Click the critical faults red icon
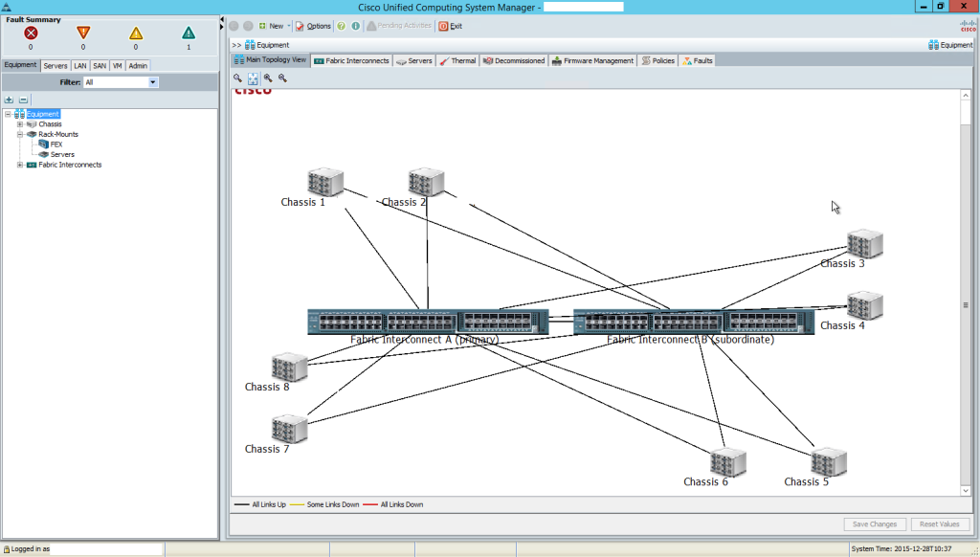The image size is (980, 557). (31, 33)
